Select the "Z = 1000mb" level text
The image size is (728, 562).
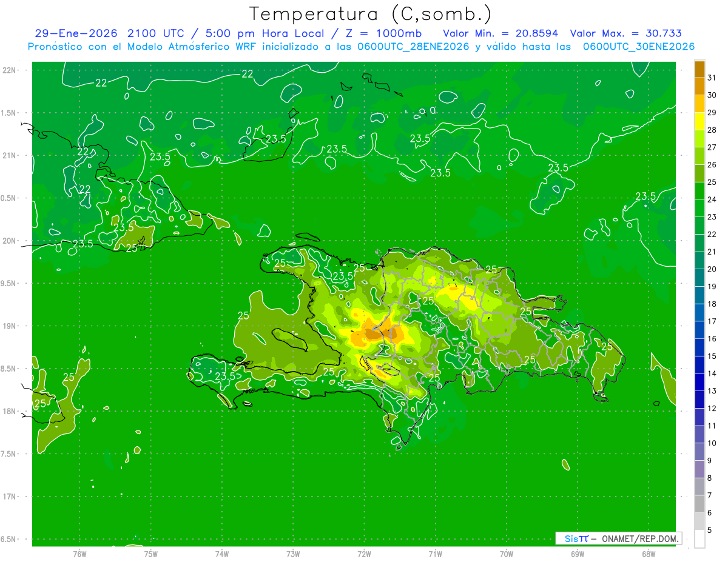383,33
